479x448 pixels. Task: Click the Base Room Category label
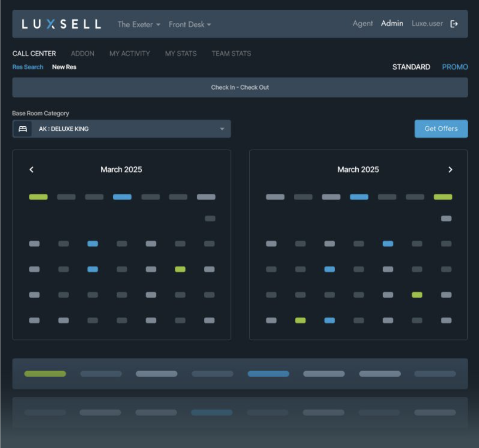(x=41, y=113)
